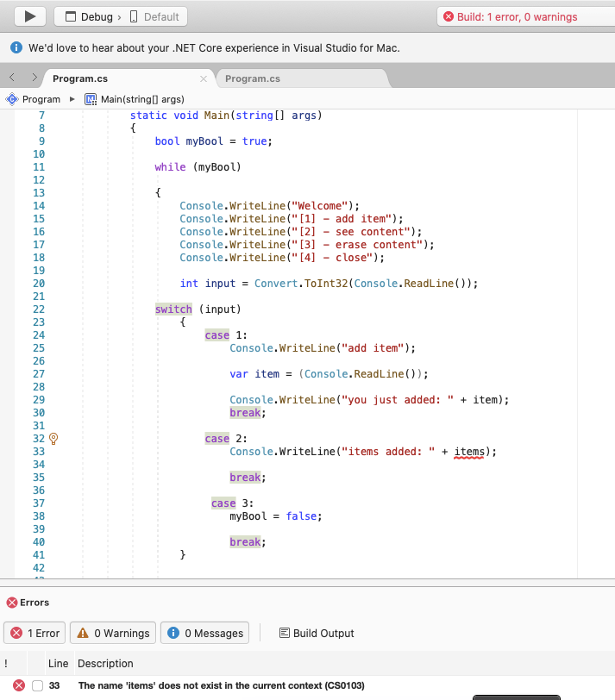
Task: Select the 'items' does not exist error description
Action: coord(222,685)
